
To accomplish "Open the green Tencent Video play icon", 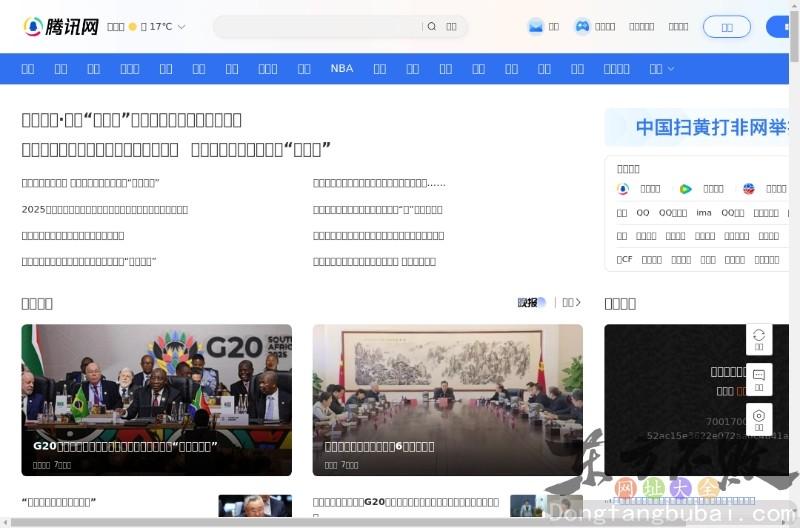I will tap(685, 189).
